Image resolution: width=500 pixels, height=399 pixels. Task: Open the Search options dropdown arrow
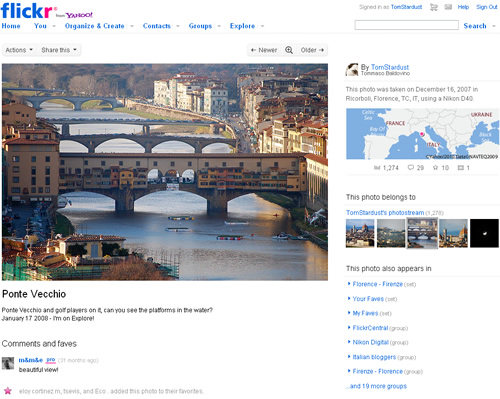(x=494, y=26)
